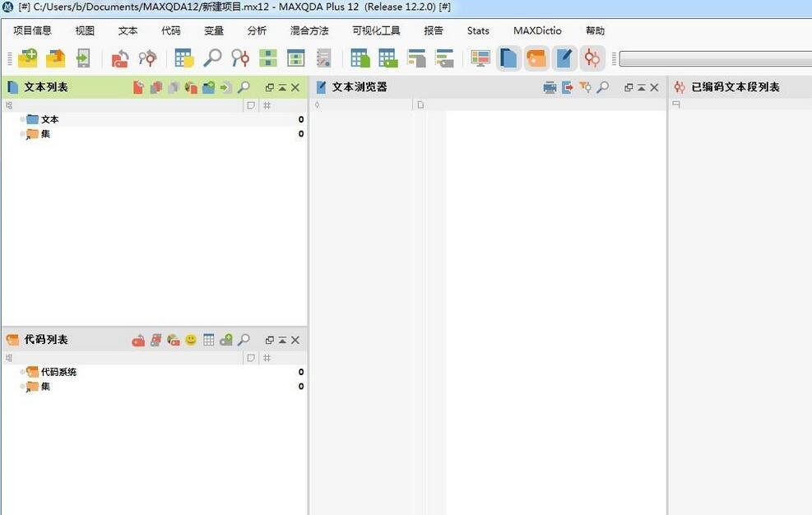This screenshot has width=812, height=515.
Task: Click the 已编码文本段列表 panel icon
Action: [x=680, y=87]
